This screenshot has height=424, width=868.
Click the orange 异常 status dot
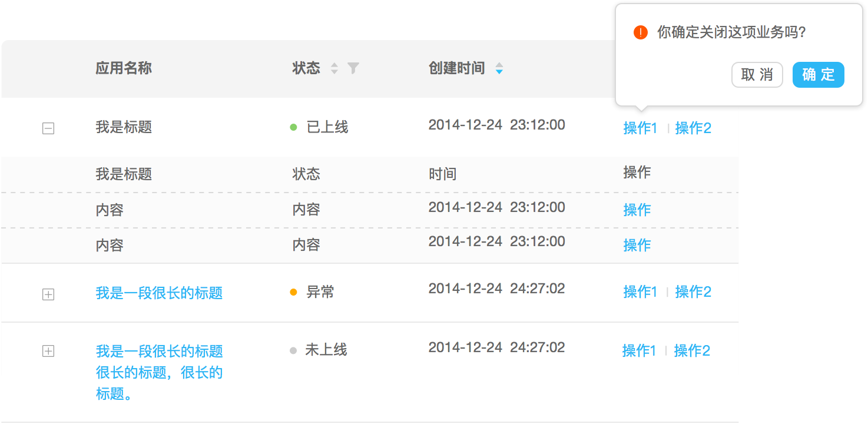(293, 292)
